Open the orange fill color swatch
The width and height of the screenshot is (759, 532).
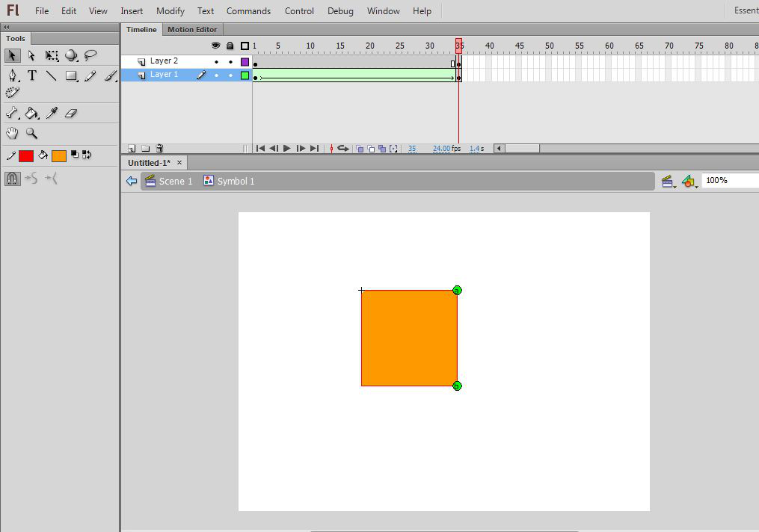click(x=59, y=155)
